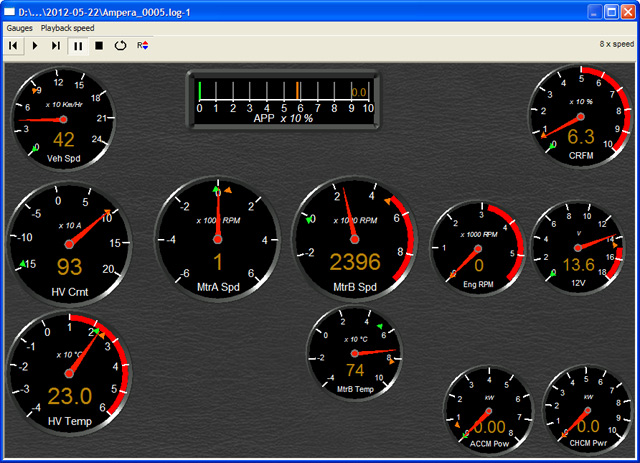Click the APP horizontal bar gauge

click(284, 98)
